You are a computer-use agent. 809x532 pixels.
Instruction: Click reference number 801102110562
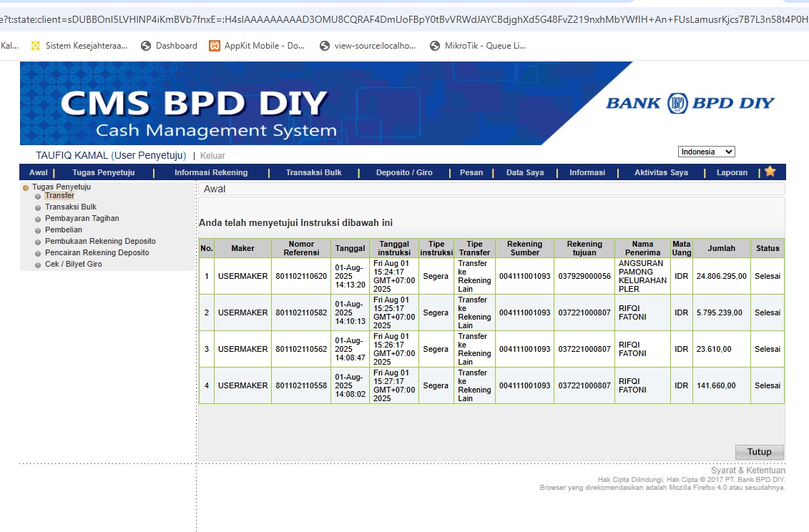click(301, 349)
